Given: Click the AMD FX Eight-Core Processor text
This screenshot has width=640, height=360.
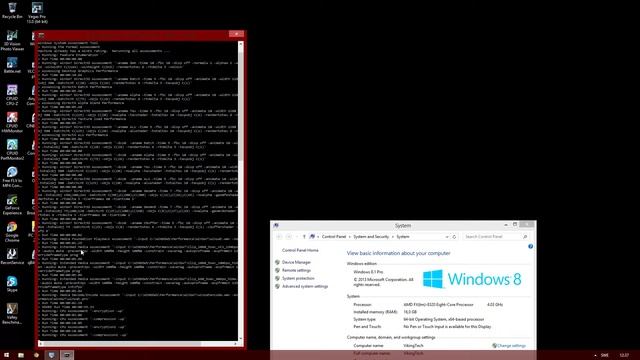Looking at the screenshot, I should [x=438, y=304].
